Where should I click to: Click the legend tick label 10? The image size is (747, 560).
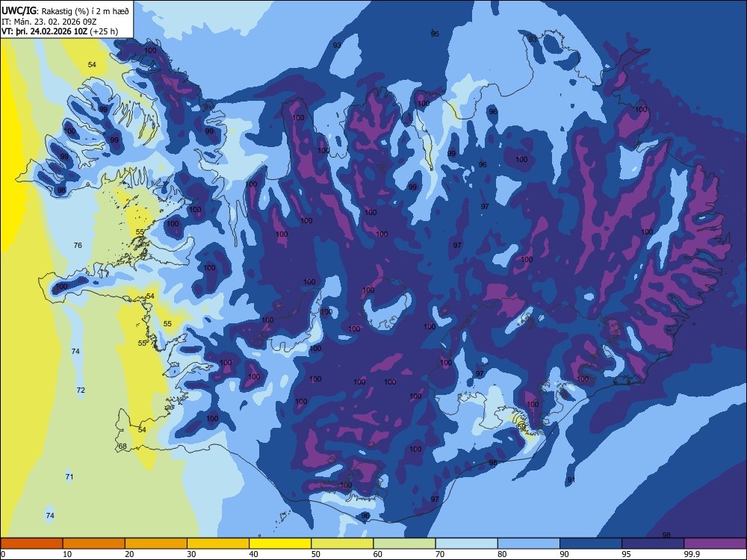point(67,554)
